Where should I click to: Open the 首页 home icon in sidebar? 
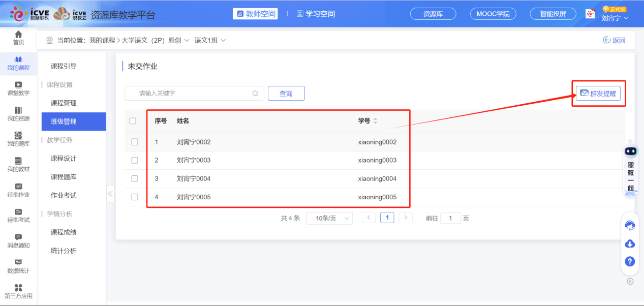pos(18,38)
